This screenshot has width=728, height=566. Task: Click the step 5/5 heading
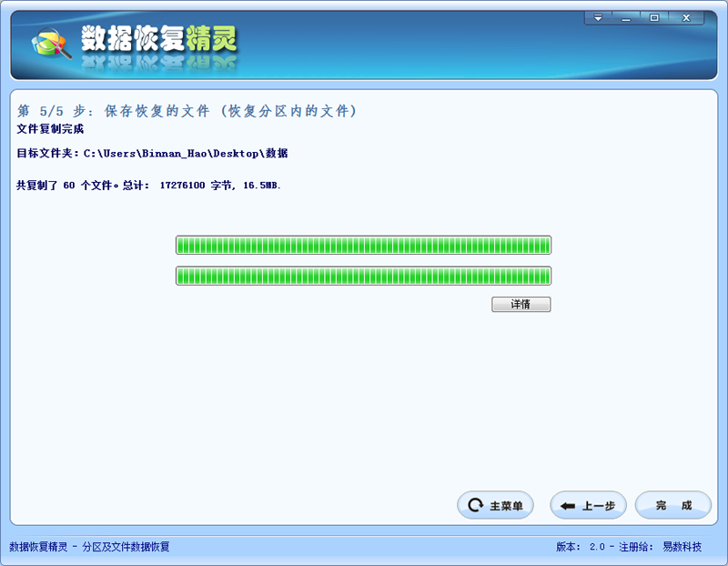click(x=187, y=111)
